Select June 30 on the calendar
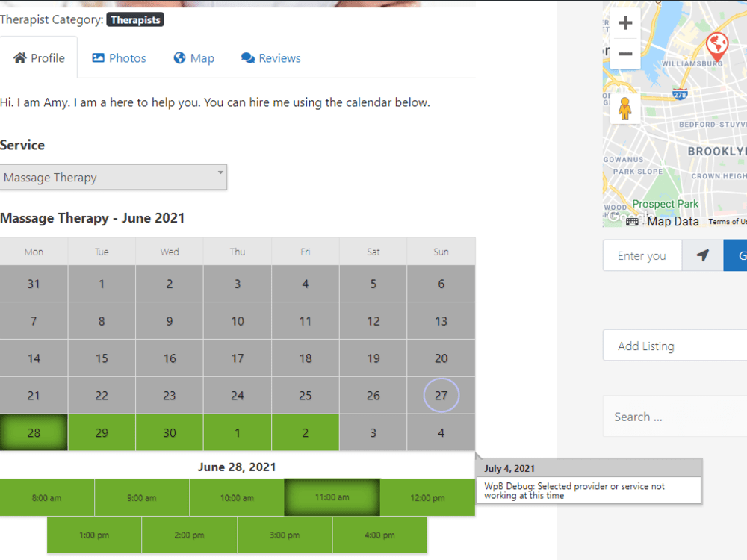 170,432
